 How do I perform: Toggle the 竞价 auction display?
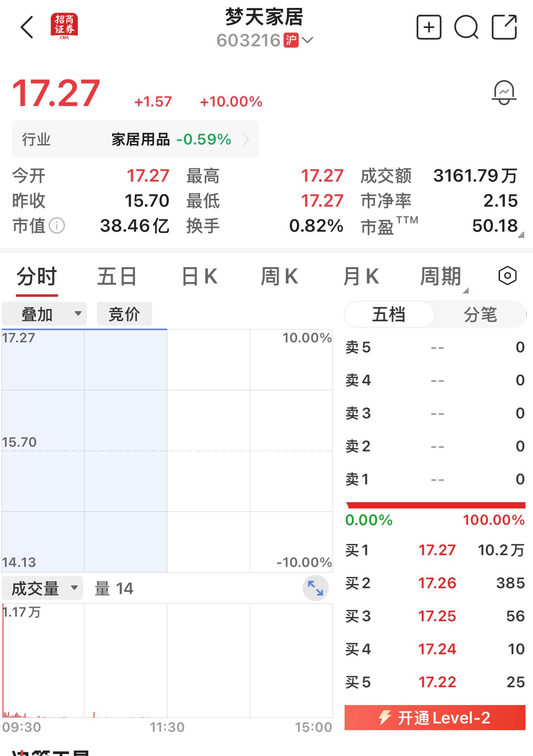click(x=124, y=314)
